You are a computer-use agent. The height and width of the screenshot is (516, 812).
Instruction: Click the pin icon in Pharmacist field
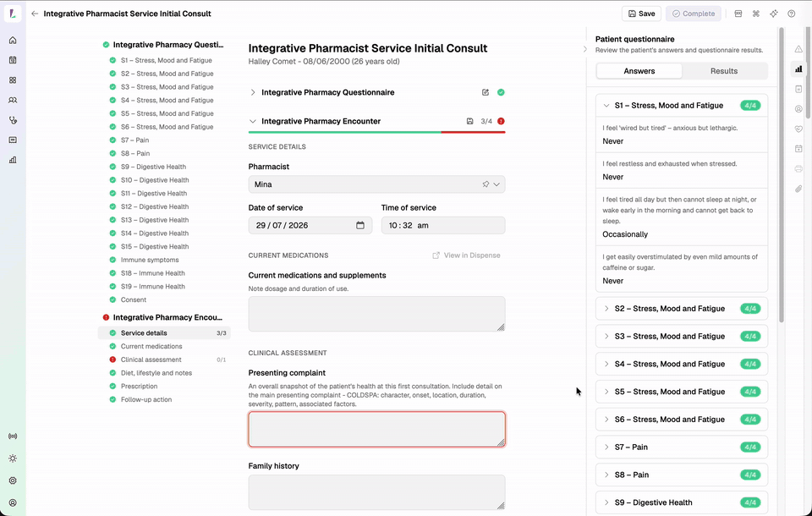pyautogui.click(x=486, y=184)
